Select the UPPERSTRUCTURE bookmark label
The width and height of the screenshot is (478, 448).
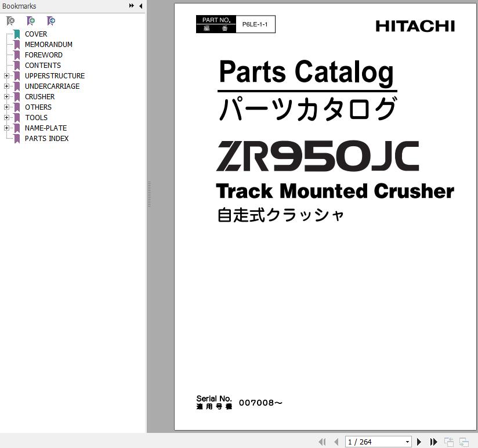pos(55,75)
